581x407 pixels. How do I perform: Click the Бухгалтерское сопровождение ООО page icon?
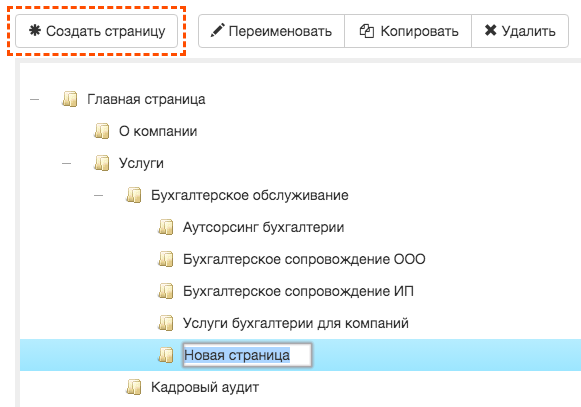[x=166, y=259]
